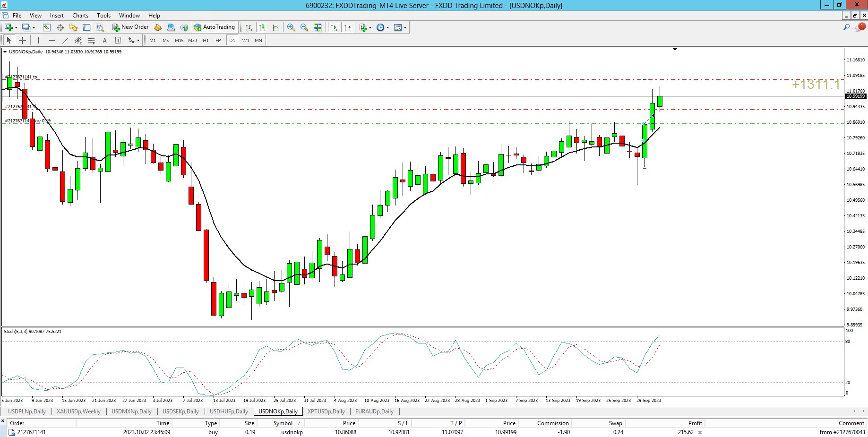This screenshot has width=868, height=437.
Task: Open the Templates icon
Action: click(x=398, y=27)
